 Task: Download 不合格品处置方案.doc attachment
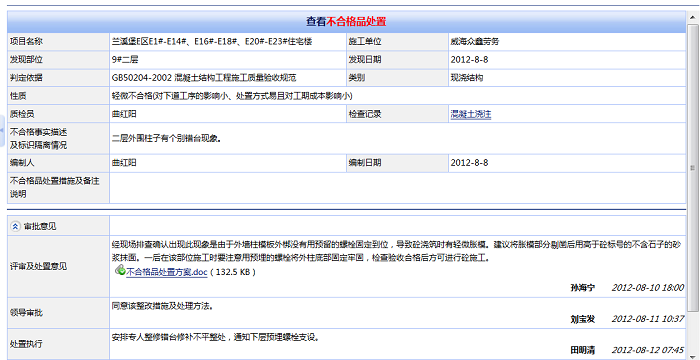pos(167,272)
